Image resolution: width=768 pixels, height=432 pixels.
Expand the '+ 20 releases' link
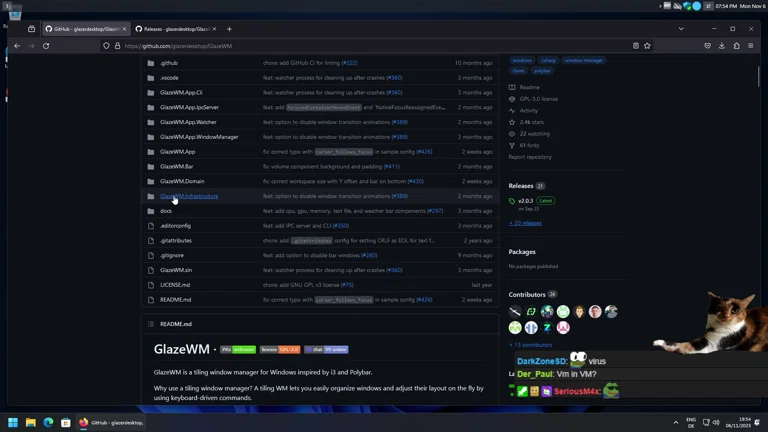tap(525, 223)
